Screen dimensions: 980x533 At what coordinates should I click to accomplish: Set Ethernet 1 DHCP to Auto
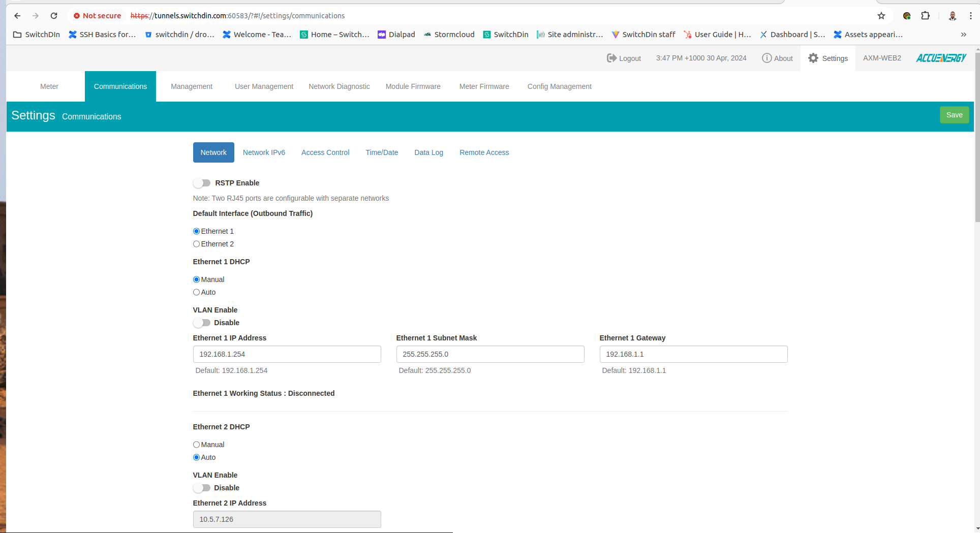(196, 292)
